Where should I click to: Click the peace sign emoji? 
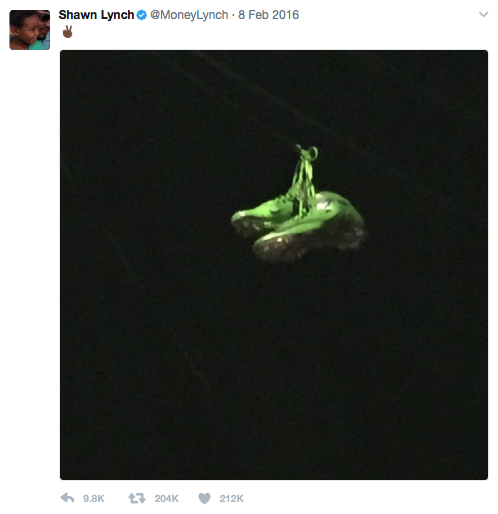pos(67,32)
